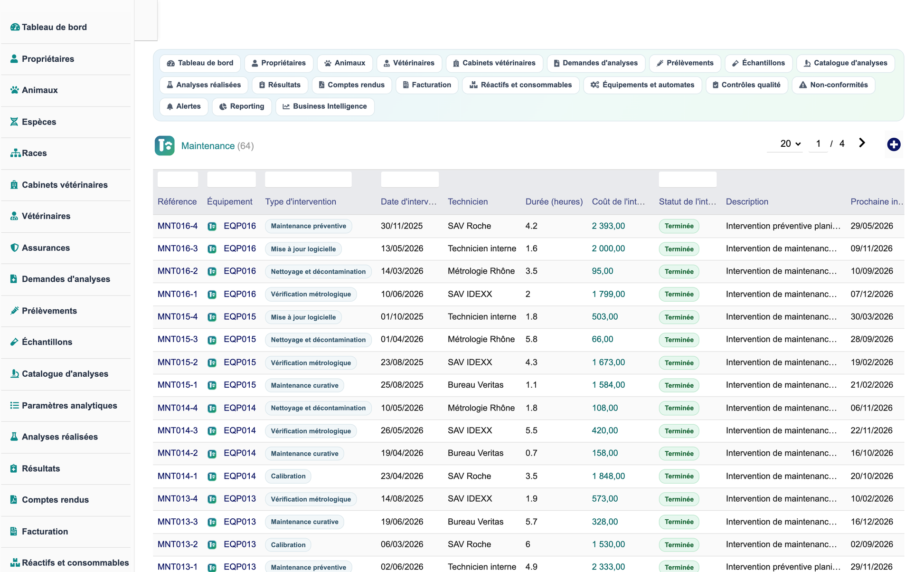Click sidebar Cabinets vétérinaires hospital icon
The image size is (924, 572).
(14, 185)
